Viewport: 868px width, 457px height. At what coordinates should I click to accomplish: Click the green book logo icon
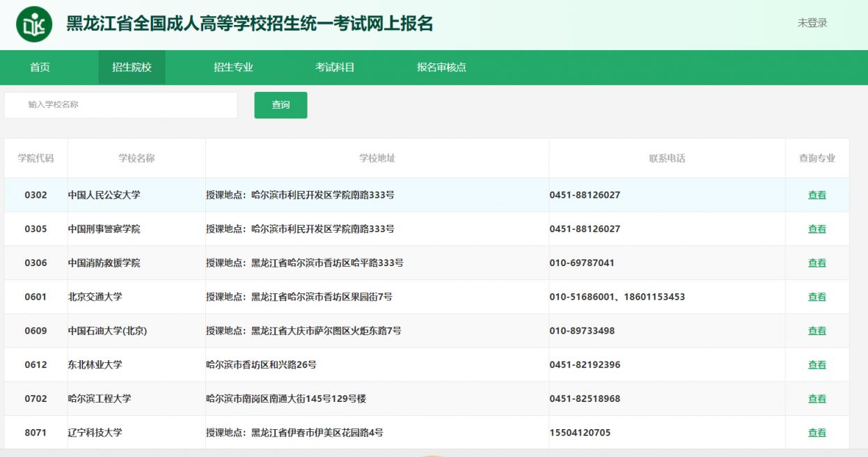[x=34, y=24]
